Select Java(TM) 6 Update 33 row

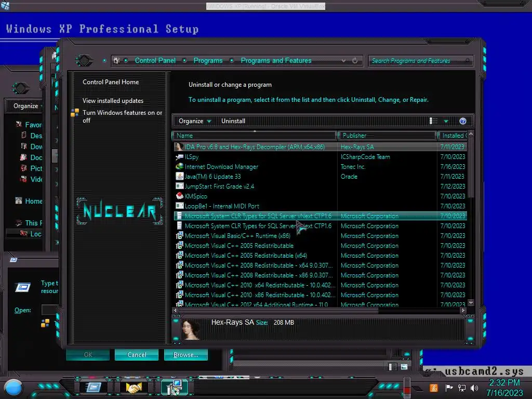point(320,177)
